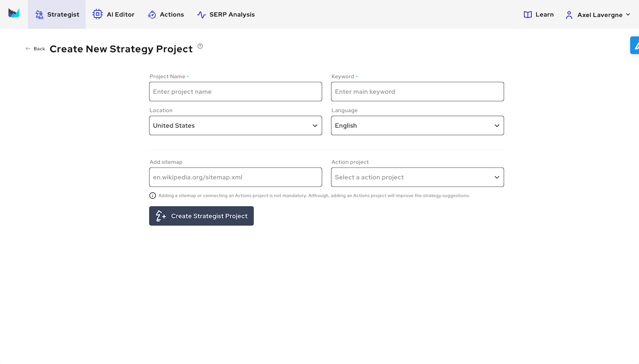Click the 'Action project' field label

click(350, 162)
